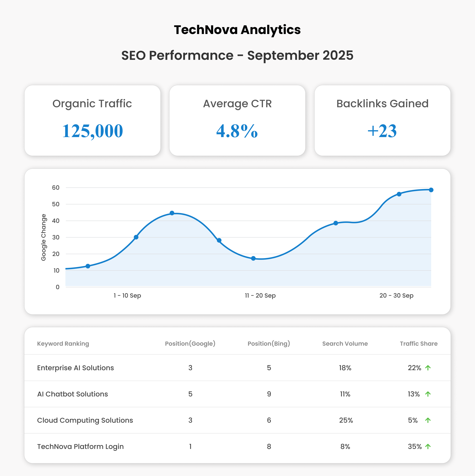Open Cloud Computing Solutions keyword row
475x476 pixels.
[x=85, y=420]
